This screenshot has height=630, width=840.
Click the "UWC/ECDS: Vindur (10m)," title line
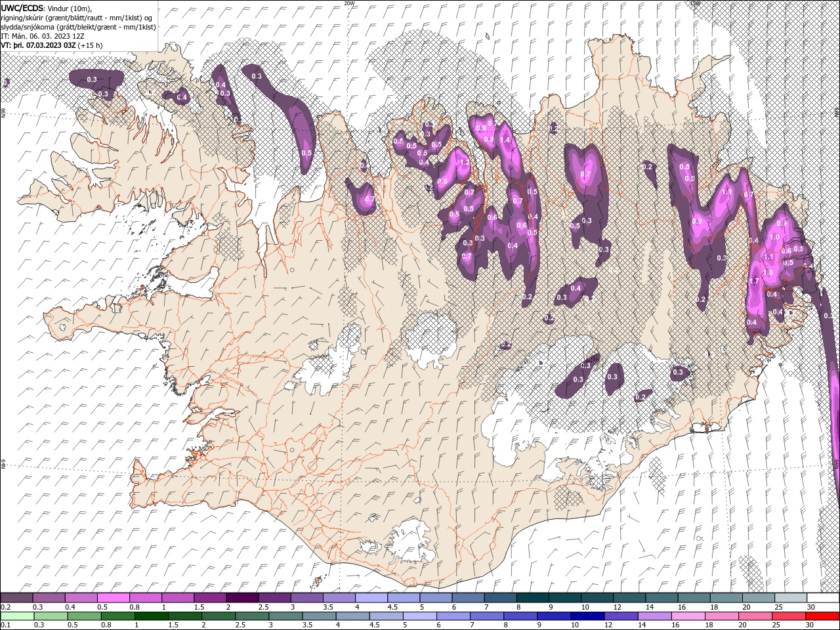[x=46, y=8]
